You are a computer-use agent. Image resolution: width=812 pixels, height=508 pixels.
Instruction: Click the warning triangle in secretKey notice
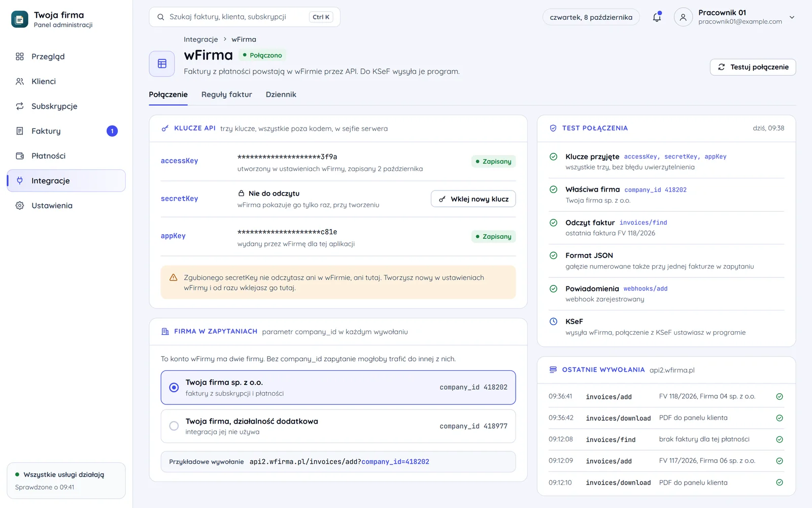click(173, 277)
